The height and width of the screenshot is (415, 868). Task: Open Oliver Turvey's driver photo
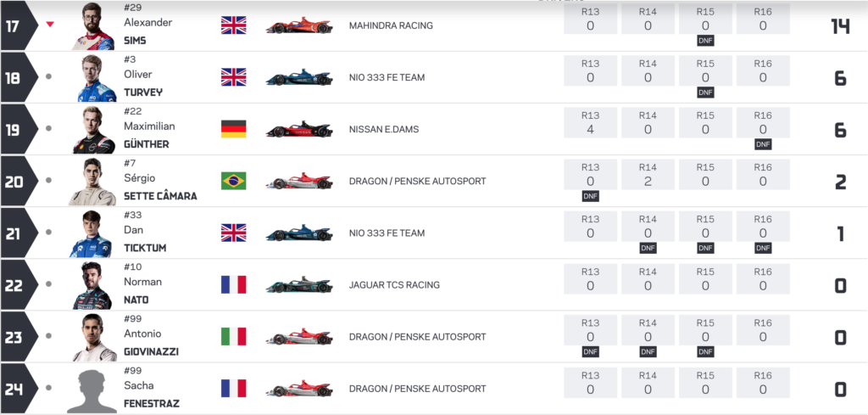pos(93,79)
